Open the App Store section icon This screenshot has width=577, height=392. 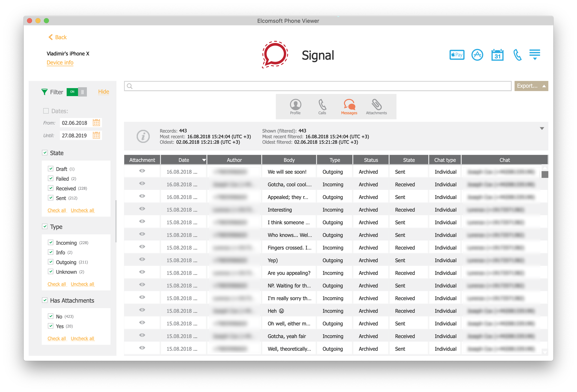[x=477, y=55]
